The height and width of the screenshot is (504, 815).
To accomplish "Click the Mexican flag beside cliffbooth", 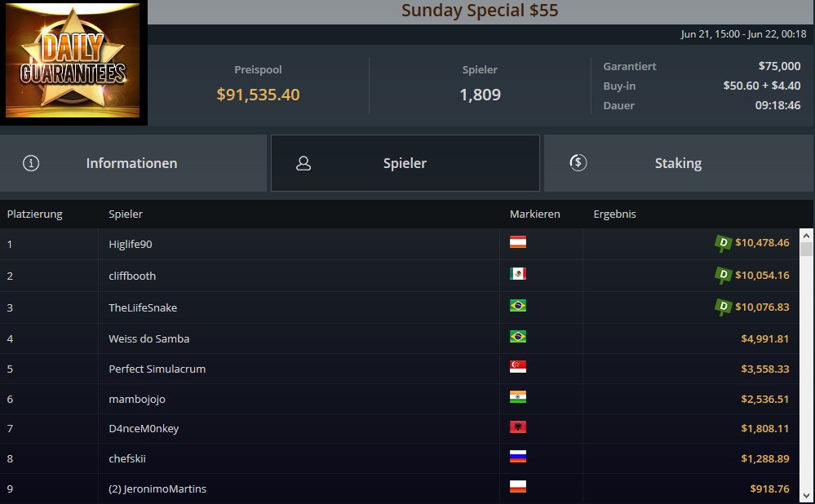I will point(518,274).
